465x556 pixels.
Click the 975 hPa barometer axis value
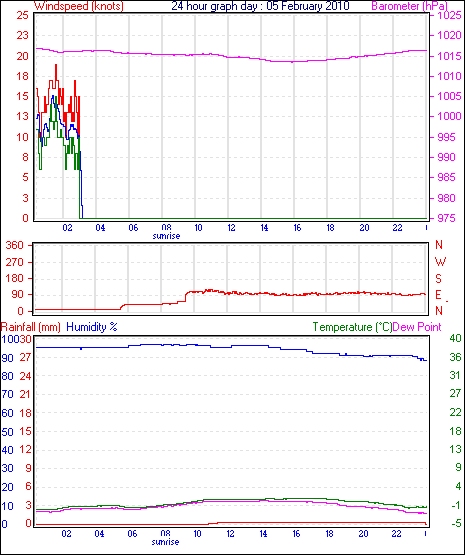point(447,218)
